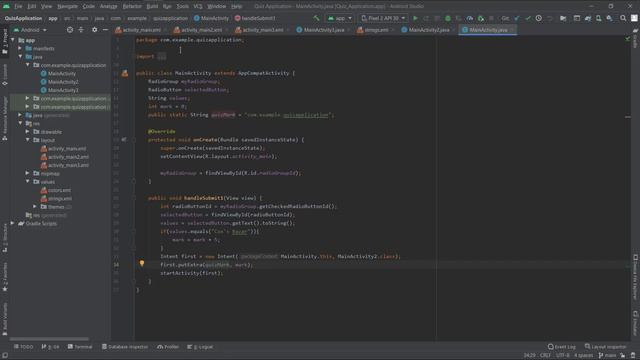640x360 pixels.
Task: Click the lightbulb quick-fix icon in editor
Action: point(142,263)
